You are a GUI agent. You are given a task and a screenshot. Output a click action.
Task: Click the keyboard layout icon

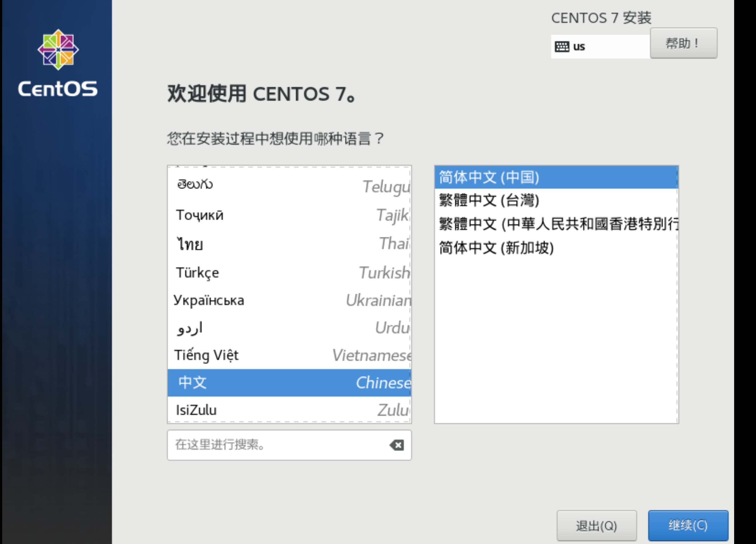click(x=562, y=46)
